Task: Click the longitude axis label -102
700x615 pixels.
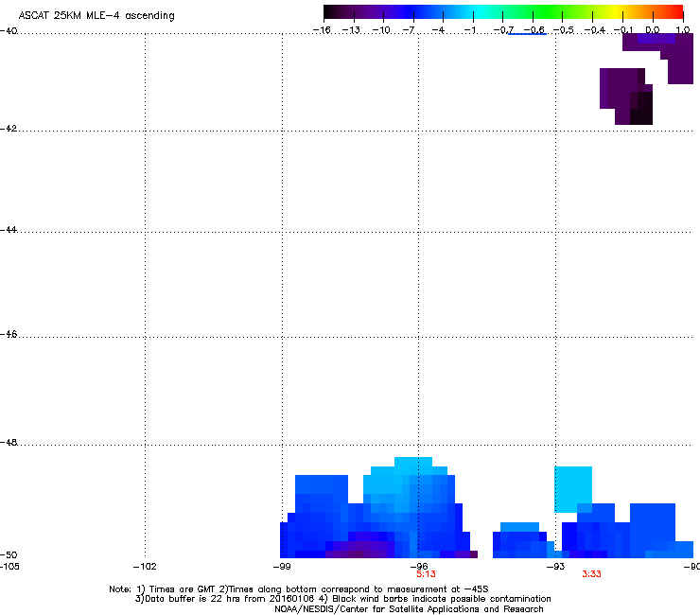Action: point(145,567)
